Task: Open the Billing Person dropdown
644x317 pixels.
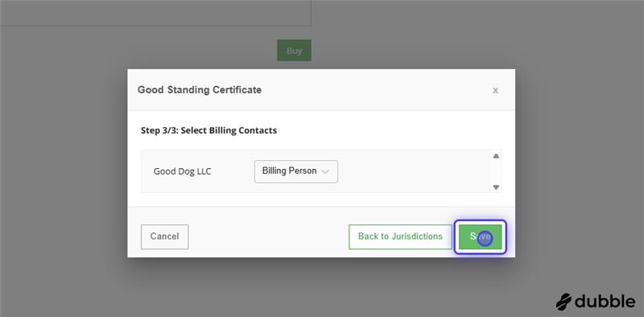Action: click(x=296, y=171)
